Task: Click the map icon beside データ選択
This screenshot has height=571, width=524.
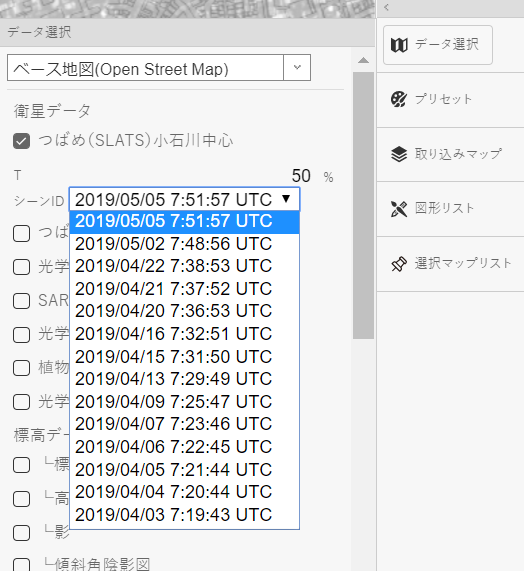Action: (399, 45)
